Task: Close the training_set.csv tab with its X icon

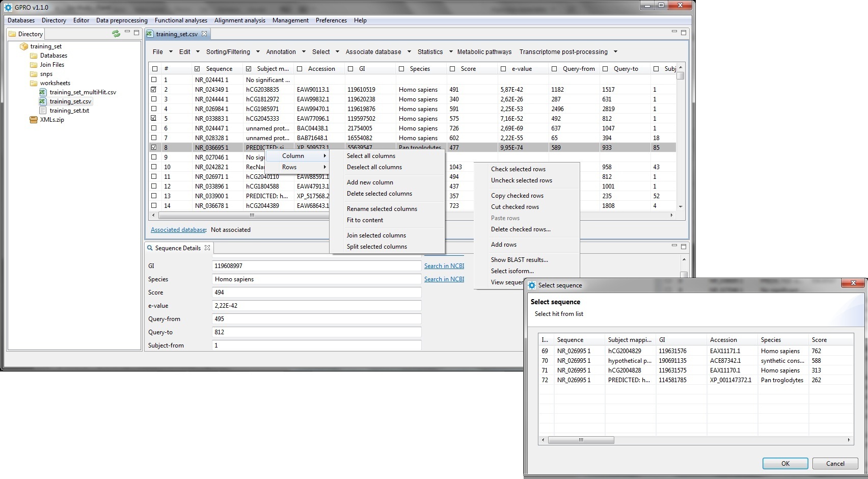Action: tap(204, 34)
